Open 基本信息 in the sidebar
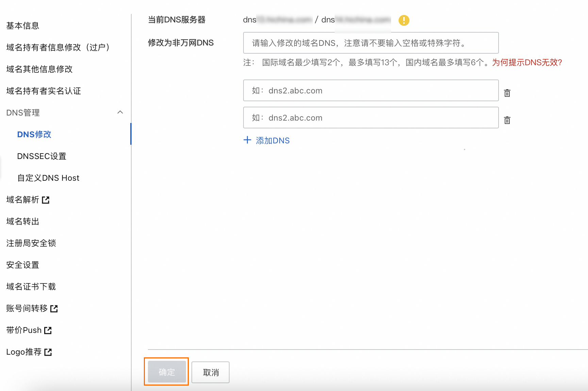This screenshot has width=588, height=391. [x=23, y=26]
